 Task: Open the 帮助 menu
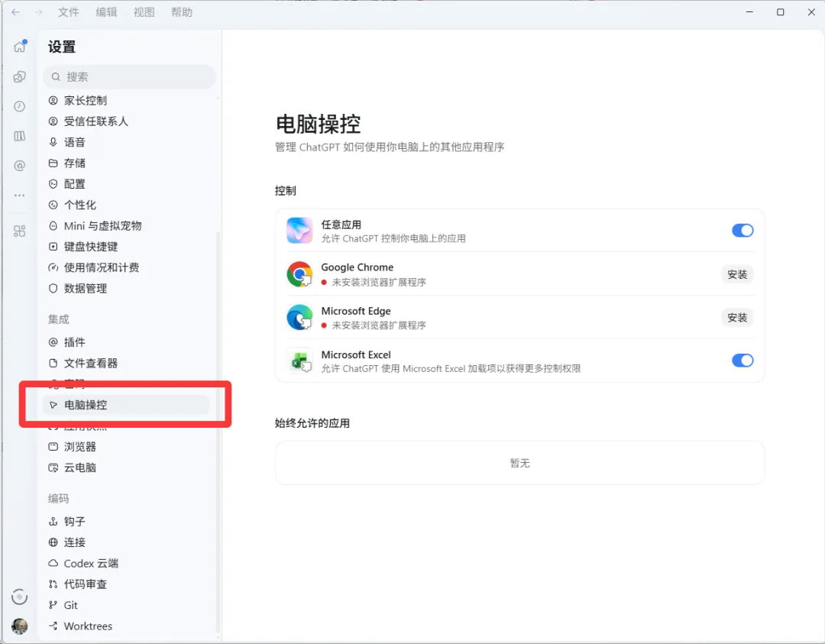[x=182, y=12]
